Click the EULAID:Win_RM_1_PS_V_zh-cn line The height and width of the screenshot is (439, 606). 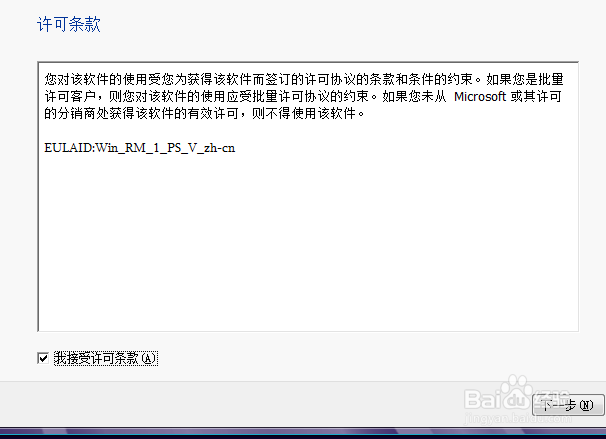click(x=140, y=148)
